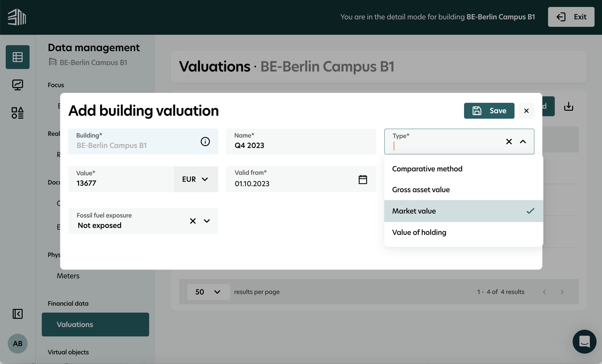
Task: Open the 50 results per page dropdown
Action: [x=209, y=292]
